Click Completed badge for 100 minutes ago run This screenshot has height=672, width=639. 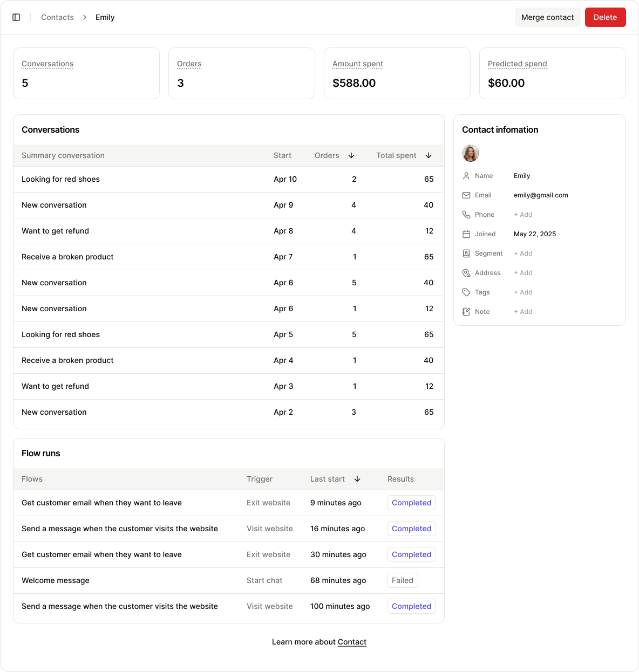[412, 606]
